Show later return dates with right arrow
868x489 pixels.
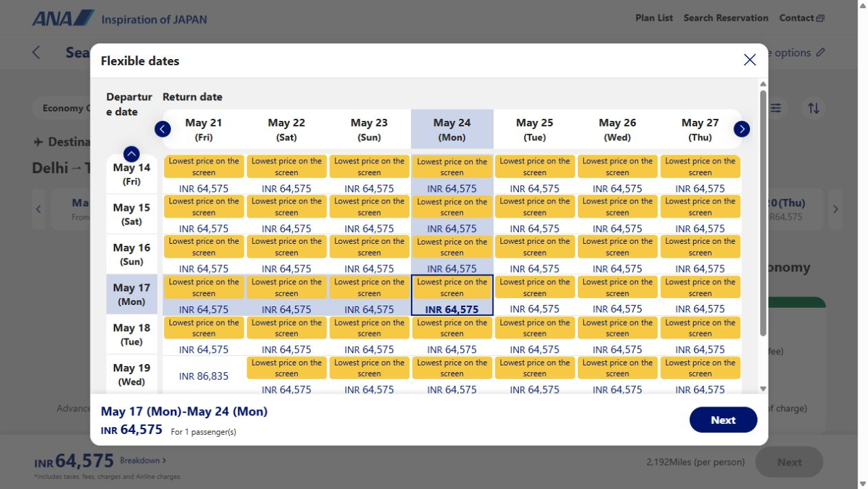742,129
